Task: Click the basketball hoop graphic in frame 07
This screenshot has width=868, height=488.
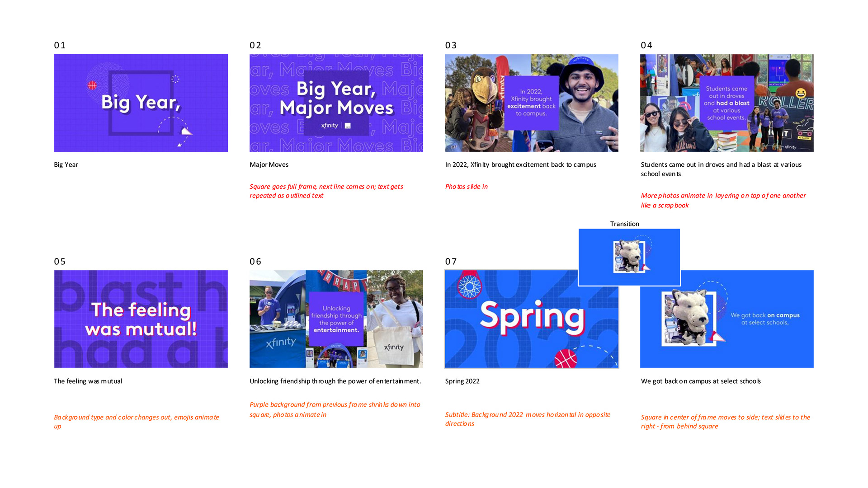Action: tap(469, 285)
